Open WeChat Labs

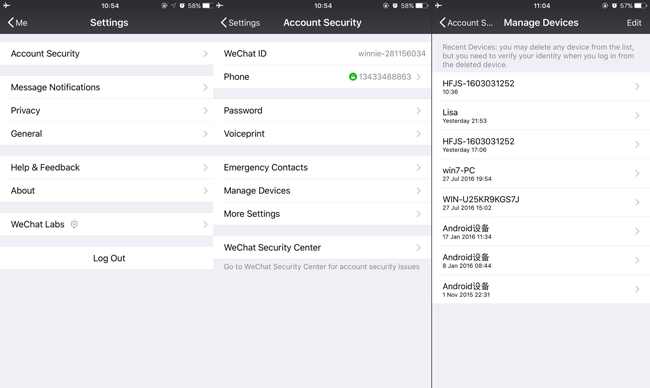[107, 224]
